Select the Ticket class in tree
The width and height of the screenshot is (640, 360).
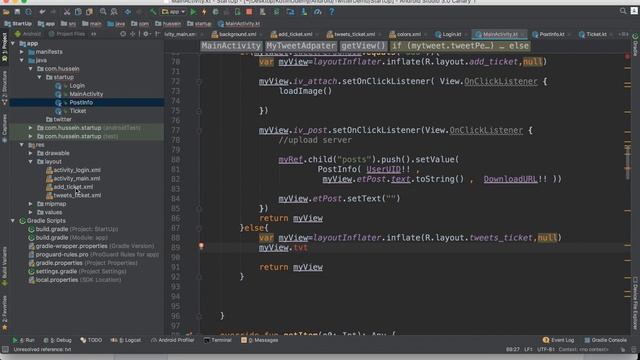78,111
